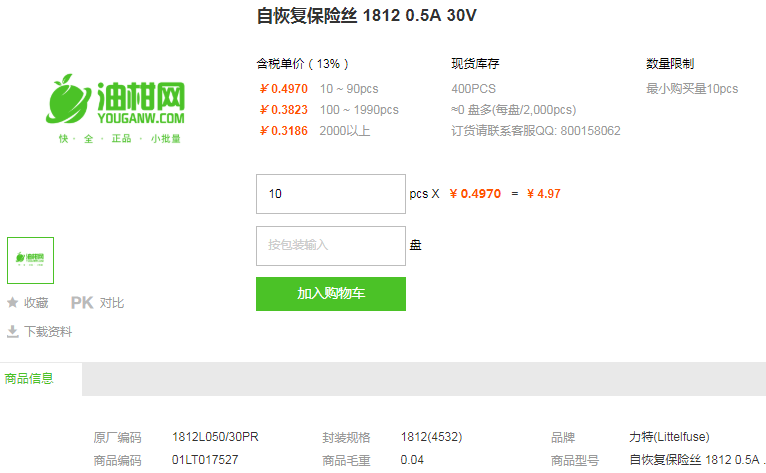Click the gross weight value 0.04
The width and height of the screenshot is (766, 473).
click(x=412, y=460)
